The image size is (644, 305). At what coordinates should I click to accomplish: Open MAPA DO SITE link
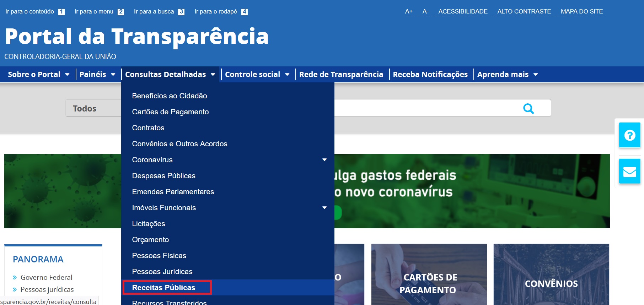pos(582,11)
